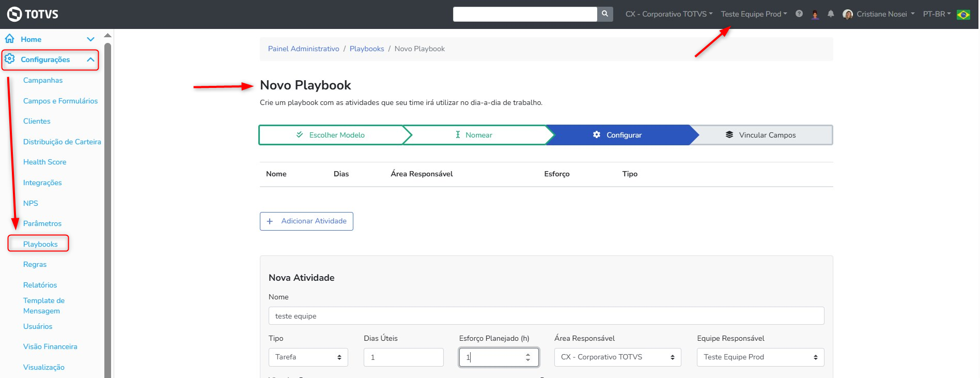
Task: Increase Esforço Planejado with the stepper
Action: click(528, 354)
